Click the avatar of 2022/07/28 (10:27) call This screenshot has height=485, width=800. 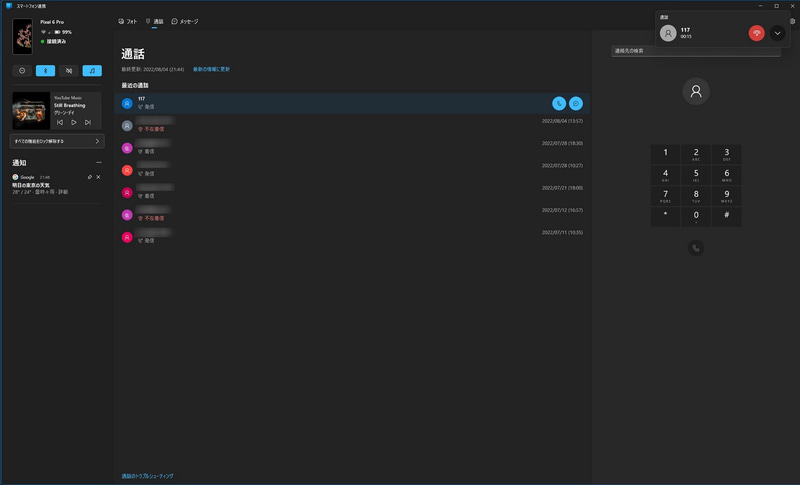(x=127, y=170)
